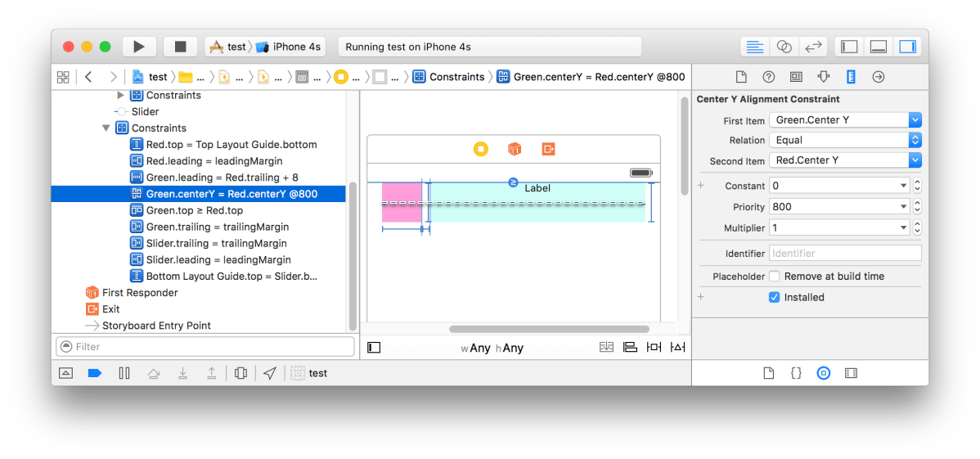Open the Pin constraints button
The height and width of the screenshot is (459, 980).
(654, 348)
